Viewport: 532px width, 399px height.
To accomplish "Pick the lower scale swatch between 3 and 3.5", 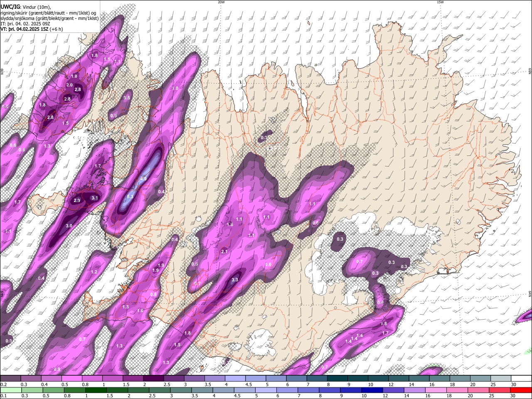I will (180, 390).
